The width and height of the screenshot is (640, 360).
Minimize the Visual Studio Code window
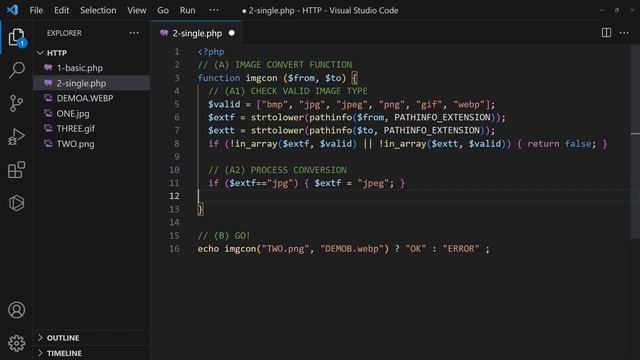[602, 10]
